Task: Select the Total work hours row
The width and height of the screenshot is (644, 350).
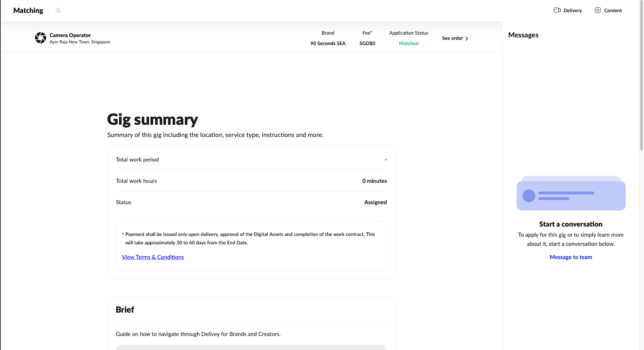Action: point(251,181)
